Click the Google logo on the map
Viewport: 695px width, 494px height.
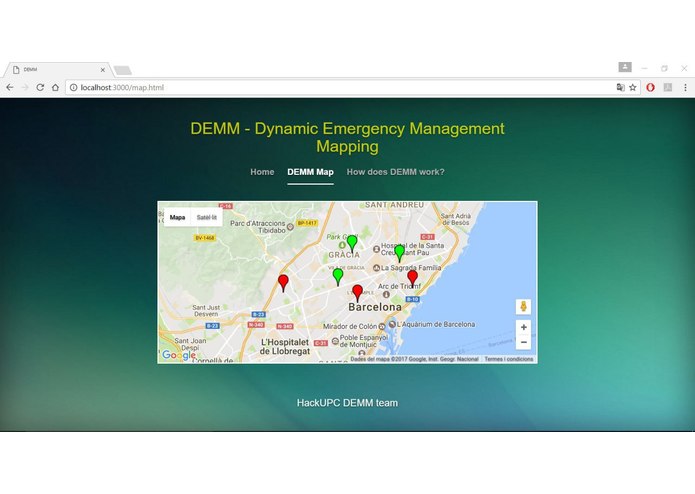pyautogui.click(x=179, y=355)
